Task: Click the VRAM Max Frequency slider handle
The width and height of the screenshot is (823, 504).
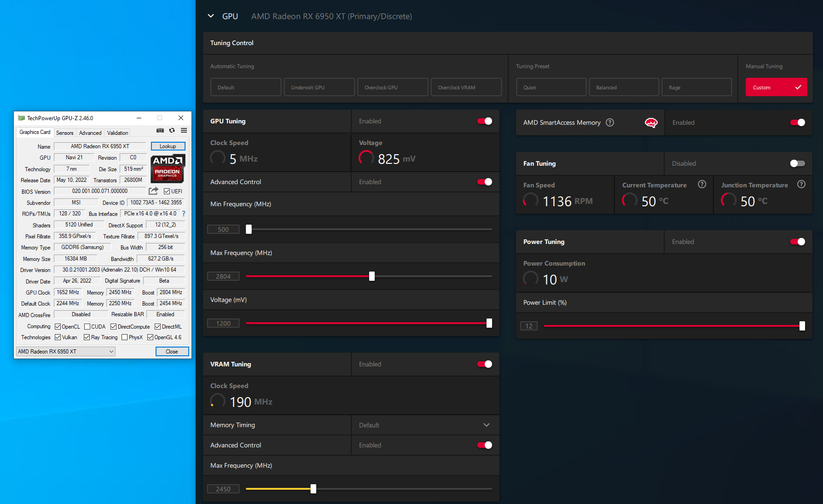Action: tap(313, 489)
